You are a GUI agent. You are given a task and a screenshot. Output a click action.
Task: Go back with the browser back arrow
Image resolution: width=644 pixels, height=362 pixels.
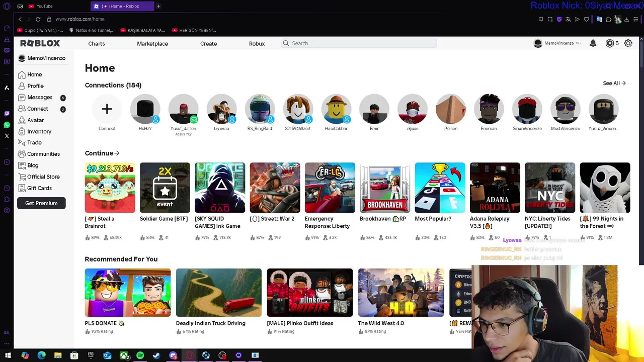(20, 19)
